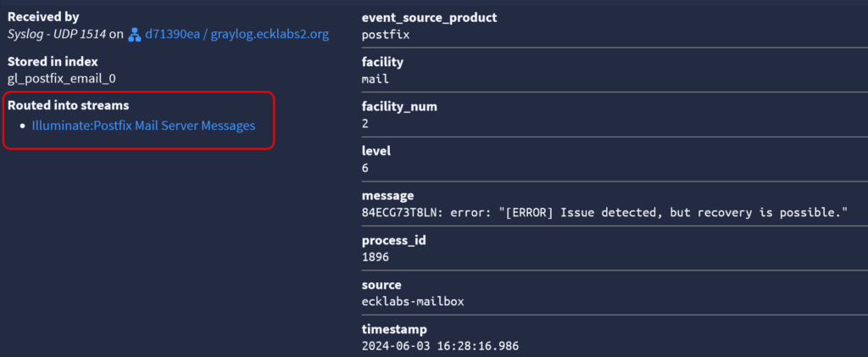Select the process ID value 1896

[x=376, y=257]
